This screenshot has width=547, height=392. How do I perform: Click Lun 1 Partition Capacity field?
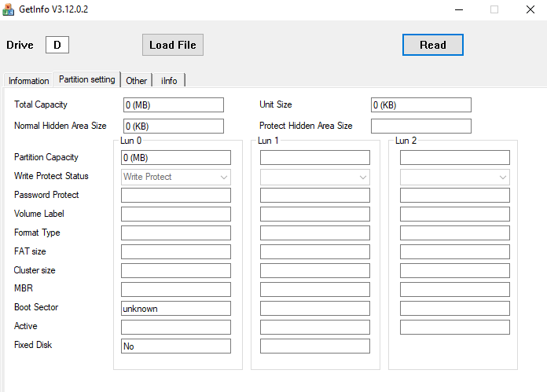[314, 158]
